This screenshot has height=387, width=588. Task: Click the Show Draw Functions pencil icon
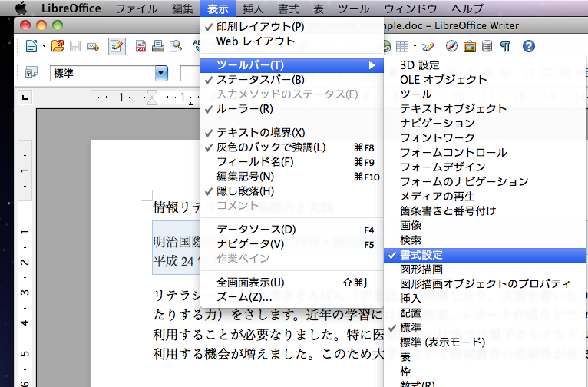pos(428,47)
